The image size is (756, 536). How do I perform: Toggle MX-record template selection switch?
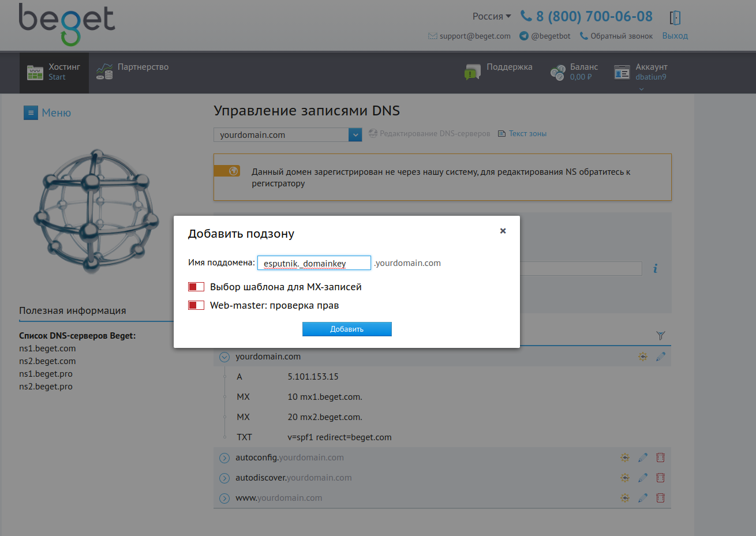tap(196, 287)
